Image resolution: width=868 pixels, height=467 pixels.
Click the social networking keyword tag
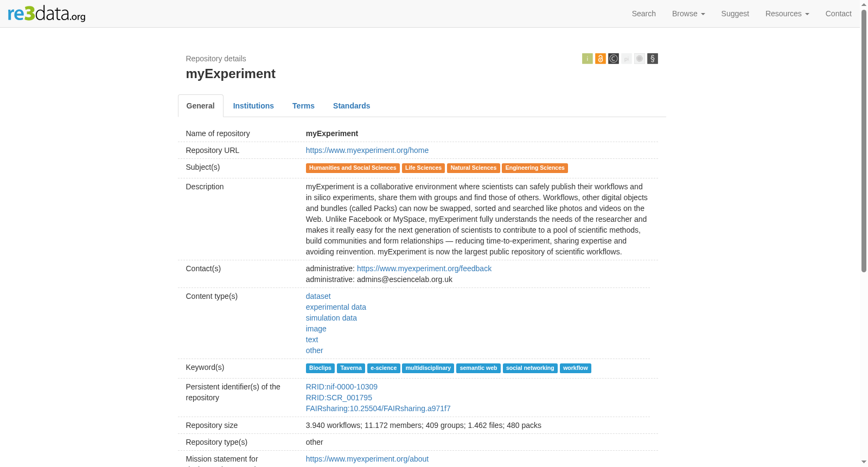[530, 368]
